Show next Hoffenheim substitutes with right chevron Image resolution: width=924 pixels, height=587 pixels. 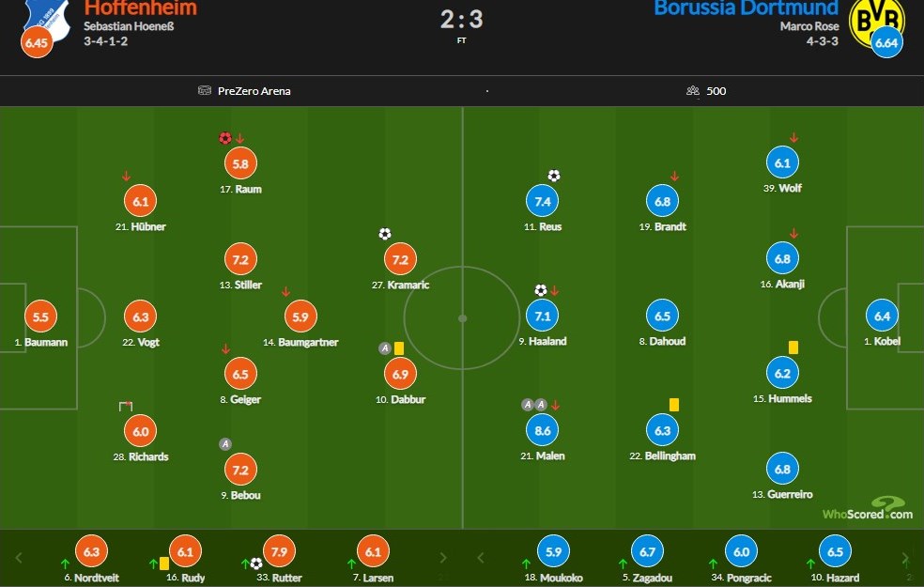pyautogui.click(x=443, y=558)
